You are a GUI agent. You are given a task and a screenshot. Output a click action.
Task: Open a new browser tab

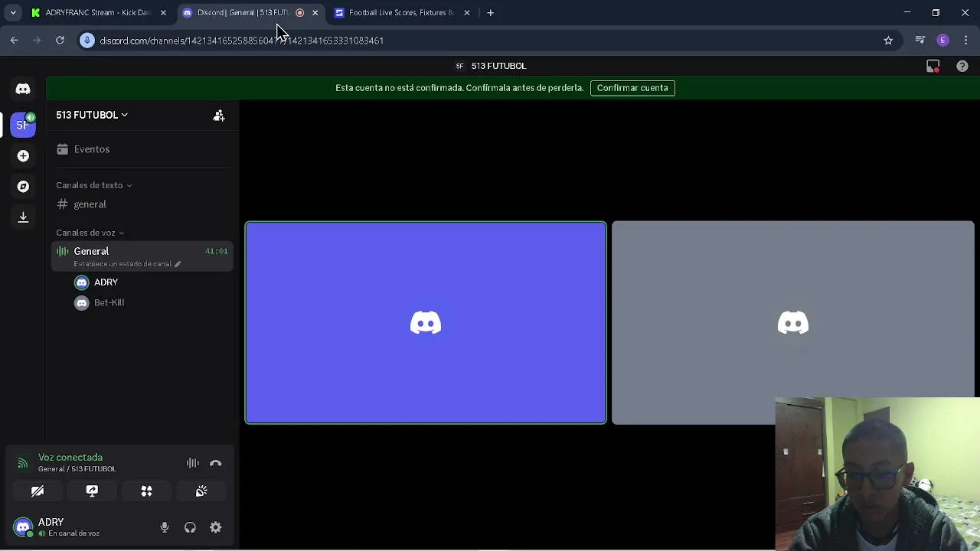pos(491,13)
